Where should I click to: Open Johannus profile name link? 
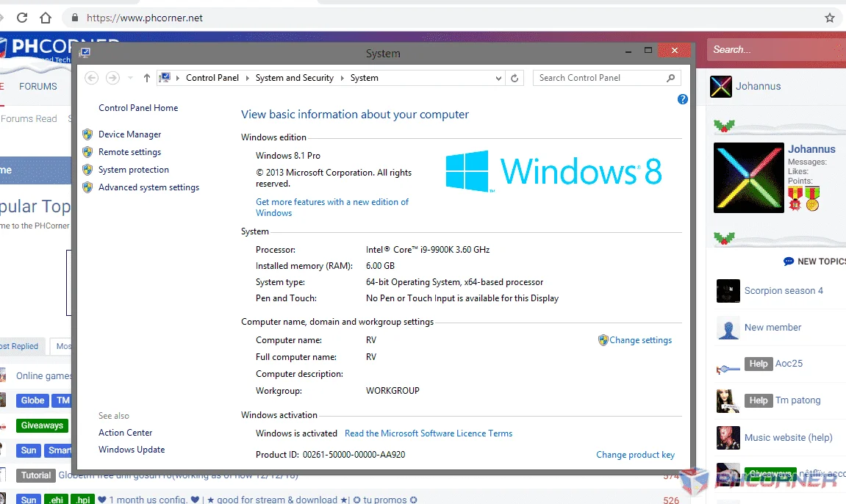pos(811,149)
